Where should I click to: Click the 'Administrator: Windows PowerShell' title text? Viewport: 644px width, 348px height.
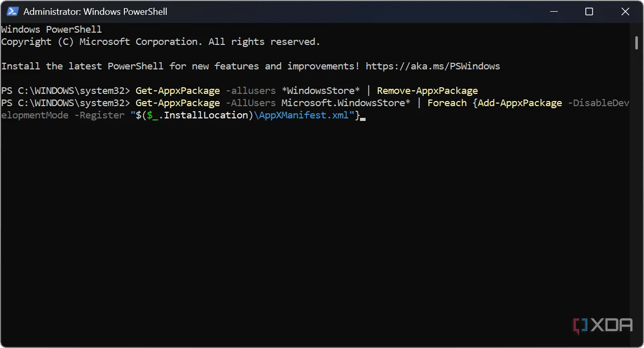pyautogui.click(x=95, y=11)
